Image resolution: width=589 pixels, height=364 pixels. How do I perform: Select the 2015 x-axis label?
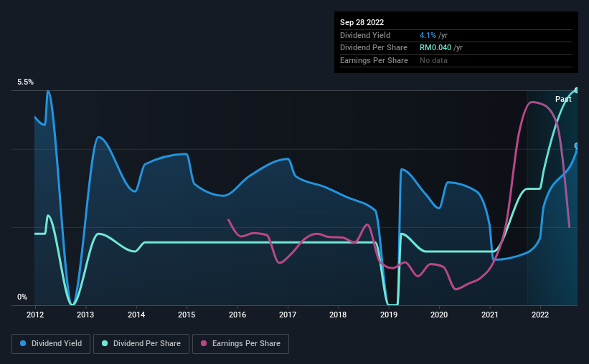pyautogui.click(x=187, y=315)
